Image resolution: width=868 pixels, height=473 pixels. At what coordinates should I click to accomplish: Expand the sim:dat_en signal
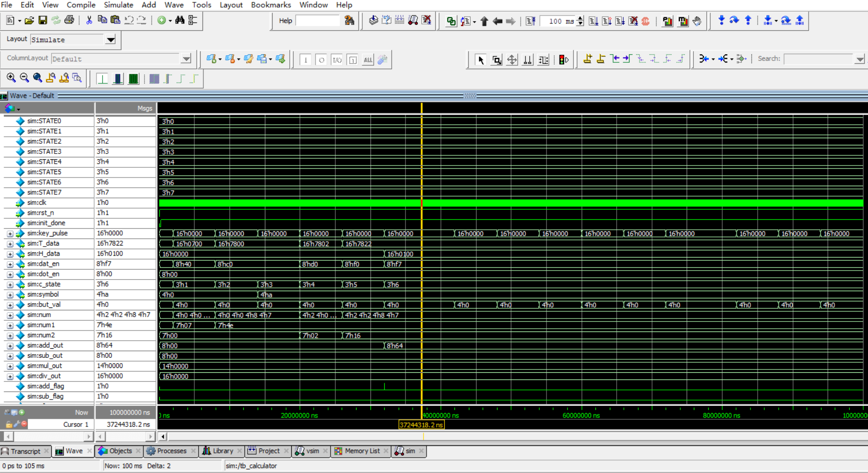(10, 264)
